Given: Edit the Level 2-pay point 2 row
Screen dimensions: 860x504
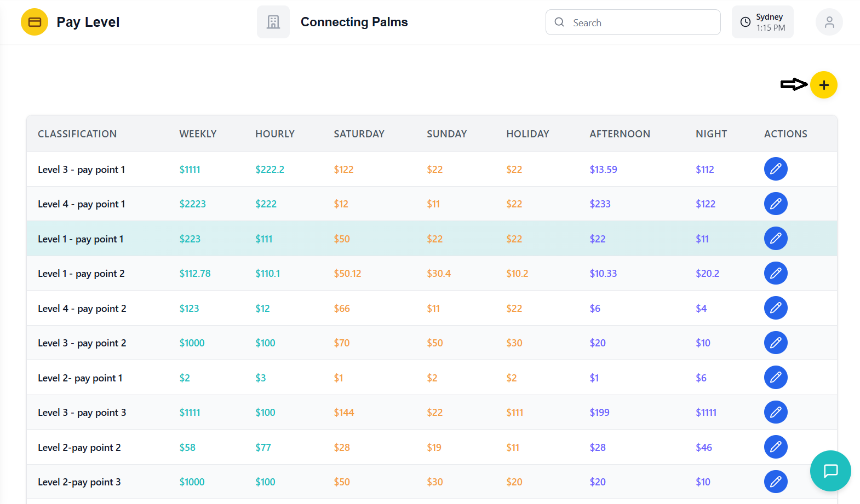Looking at the screenshot, I should pyautogui.click(x=775, y=447).
